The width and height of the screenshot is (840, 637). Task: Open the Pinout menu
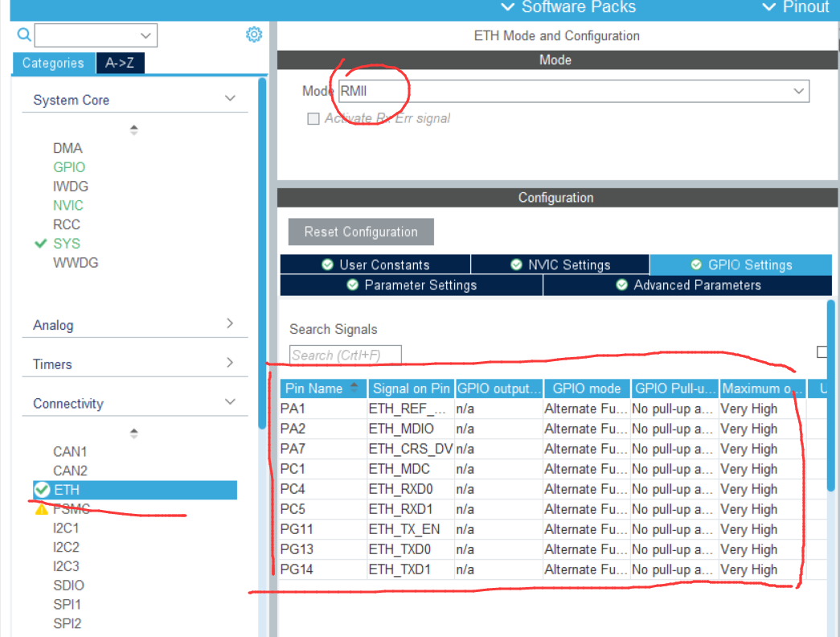(796, 7)
